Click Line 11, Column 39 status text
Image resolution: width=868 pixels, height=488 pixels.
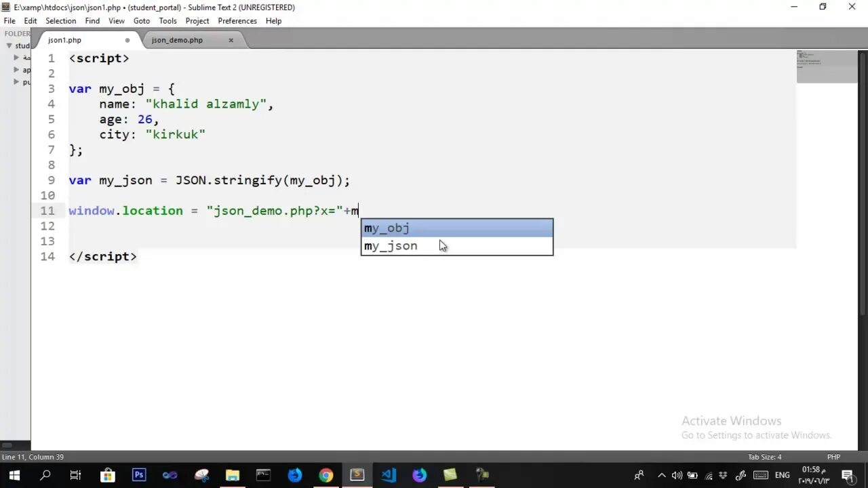tap(33, 457)
